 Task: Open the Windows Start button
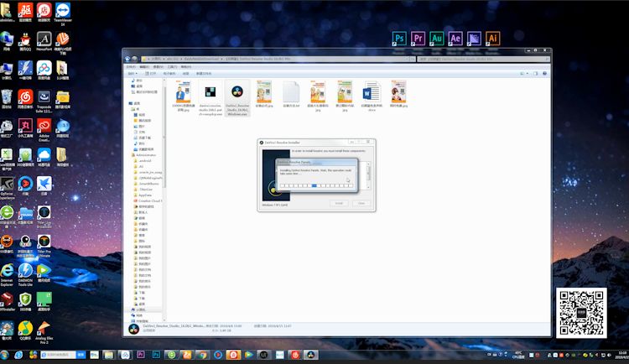click(4, 355)
